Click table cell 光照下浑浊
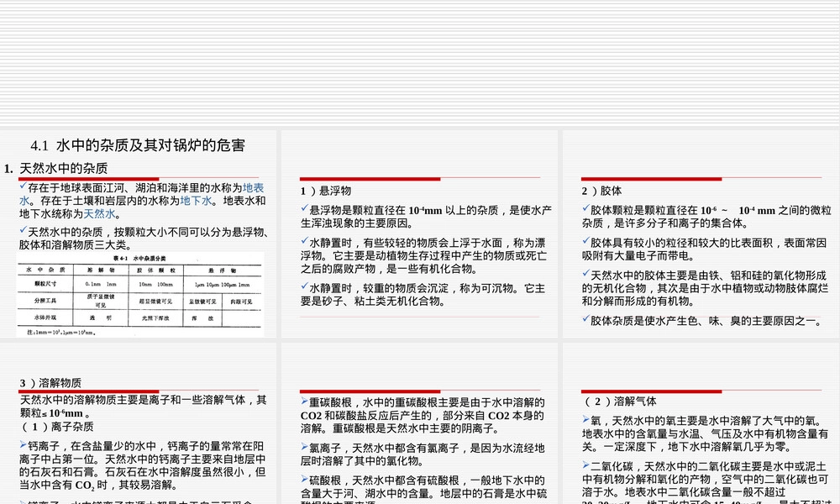Screen dimensions: 840x504 (155, 318)
